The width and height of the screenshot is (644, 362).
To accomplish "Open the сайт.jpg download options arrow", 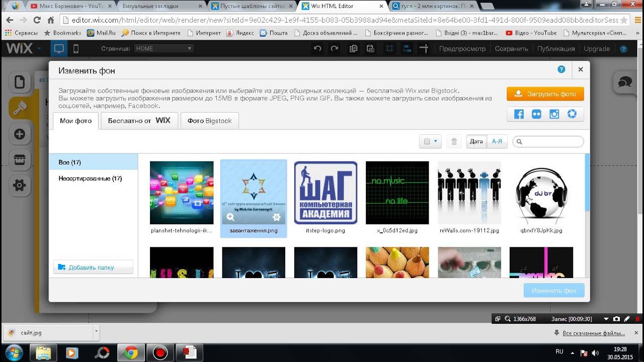I will click(96, 333).
